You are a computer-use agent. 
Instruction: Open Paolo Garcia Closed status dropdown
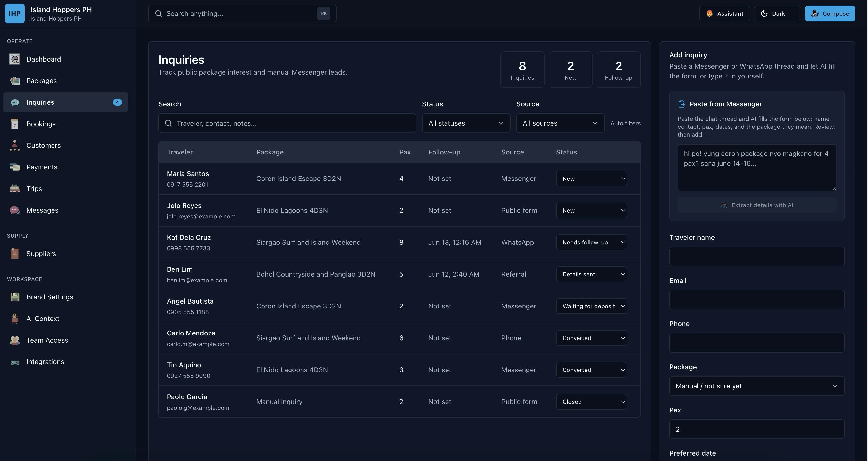[591, 402]
